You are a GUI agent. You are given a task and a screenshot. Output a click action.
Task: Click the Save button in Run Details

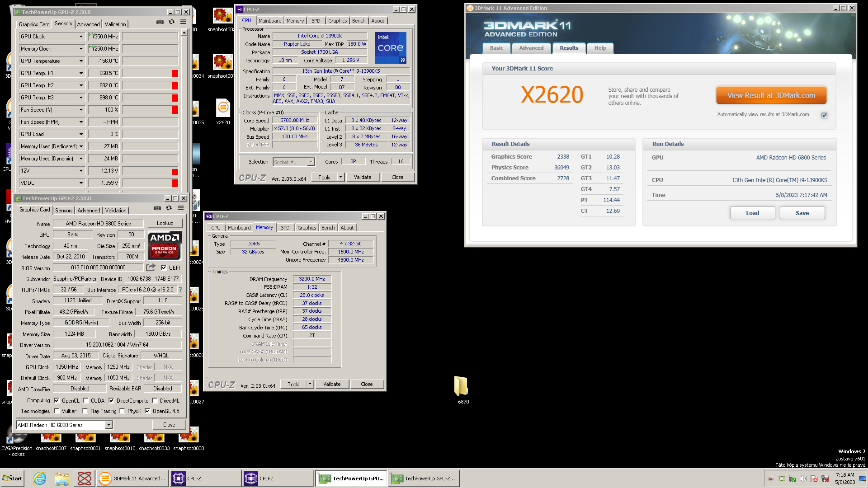(x=802, y=213)
